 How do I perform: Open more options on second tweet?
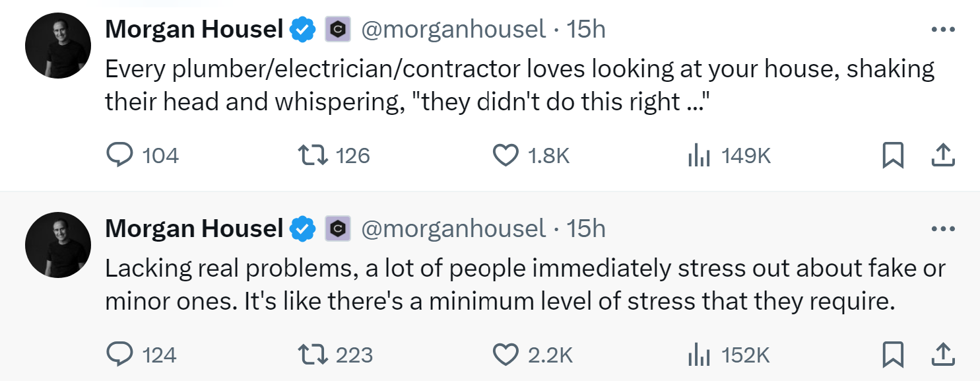pyautogui.click(x=942, y=229)
